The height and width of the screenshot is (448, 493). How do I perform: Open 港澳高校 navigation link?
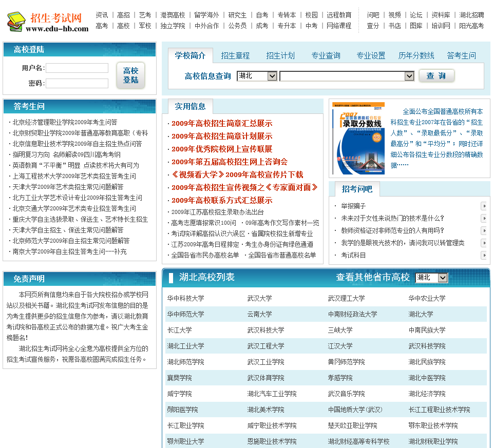click(x=173, y=15)
